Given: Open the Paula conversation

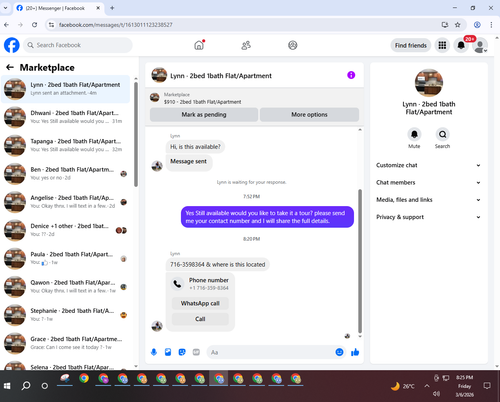Looking at the screenshot, I should pos(66,258).
